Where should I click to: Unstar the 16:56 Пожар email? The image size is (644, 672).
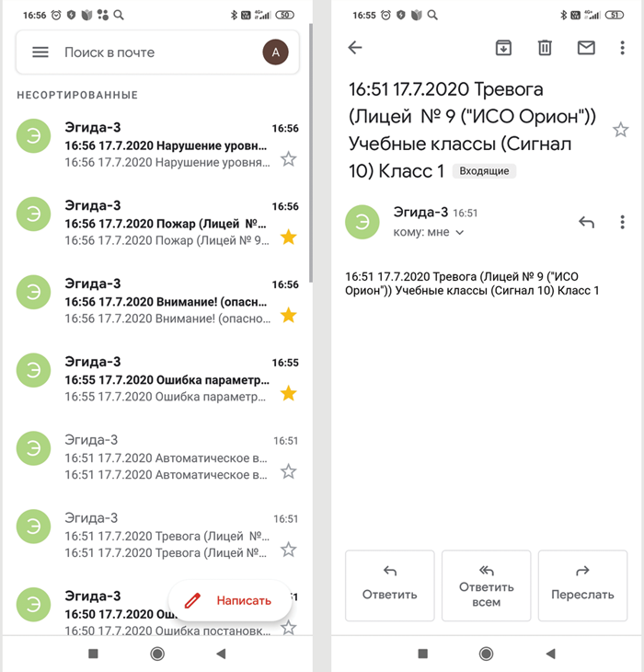click(288, 238)
